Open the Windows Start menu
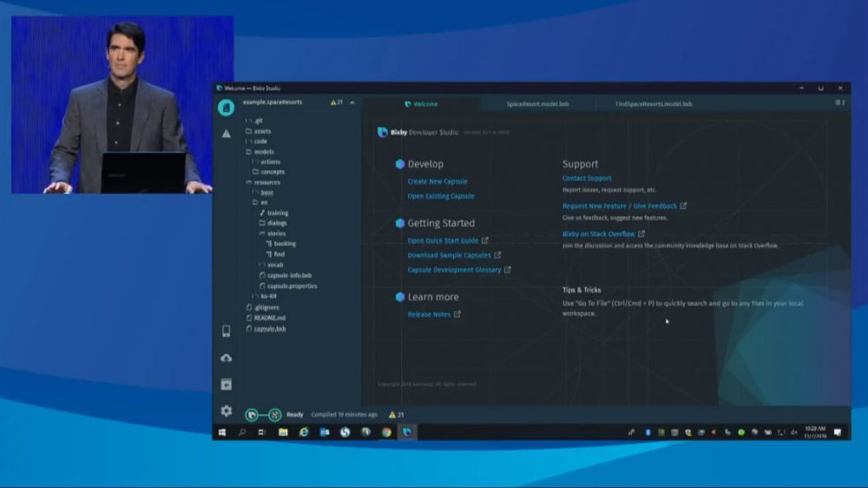This screenshot has width=868, height=488. coord(222,432)
